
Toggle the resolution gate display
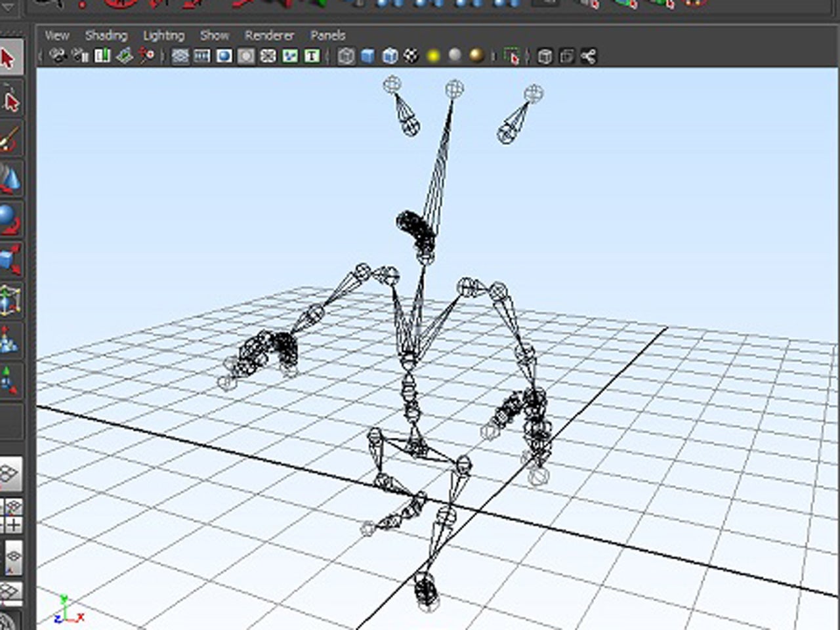224,56
